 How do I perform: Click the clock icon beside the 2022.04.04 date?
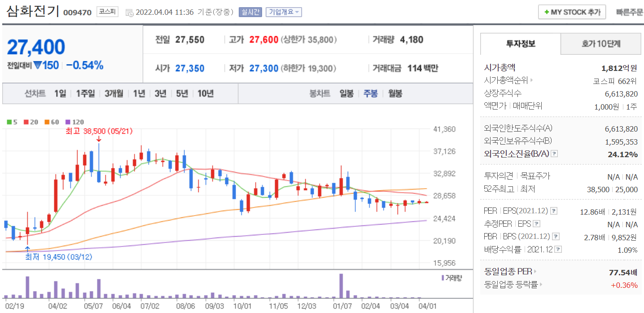click(x=129, y=13)
